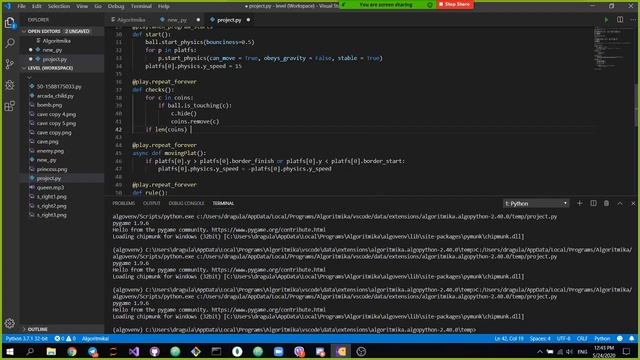Open Telegram from the taskbar
640x360 pixels.
(x=93, y=351)
